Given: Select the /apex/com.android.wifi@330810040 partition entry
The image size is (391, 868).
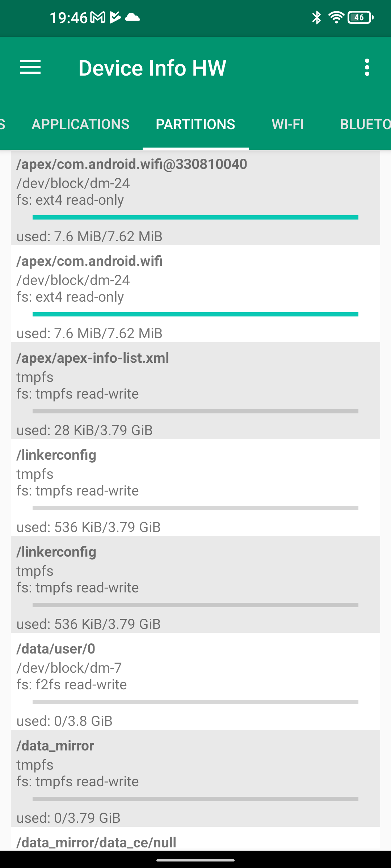Looking at the screenshot, I should tap(195, 197).
